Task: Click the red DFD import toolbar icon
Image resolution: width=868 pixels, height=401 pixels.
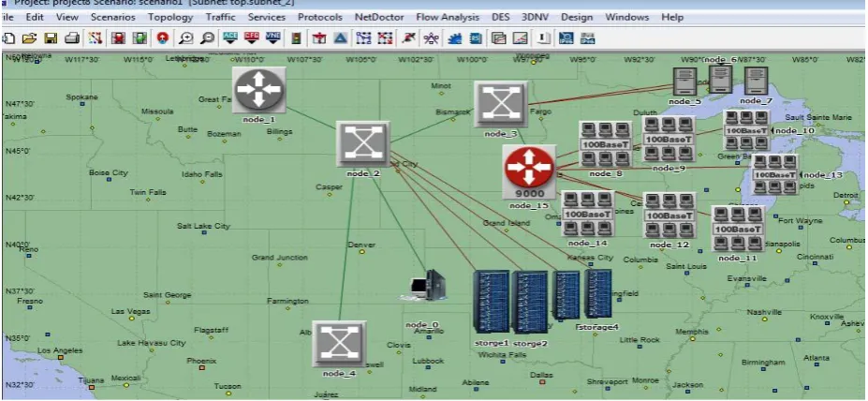Action: (252, 38)
